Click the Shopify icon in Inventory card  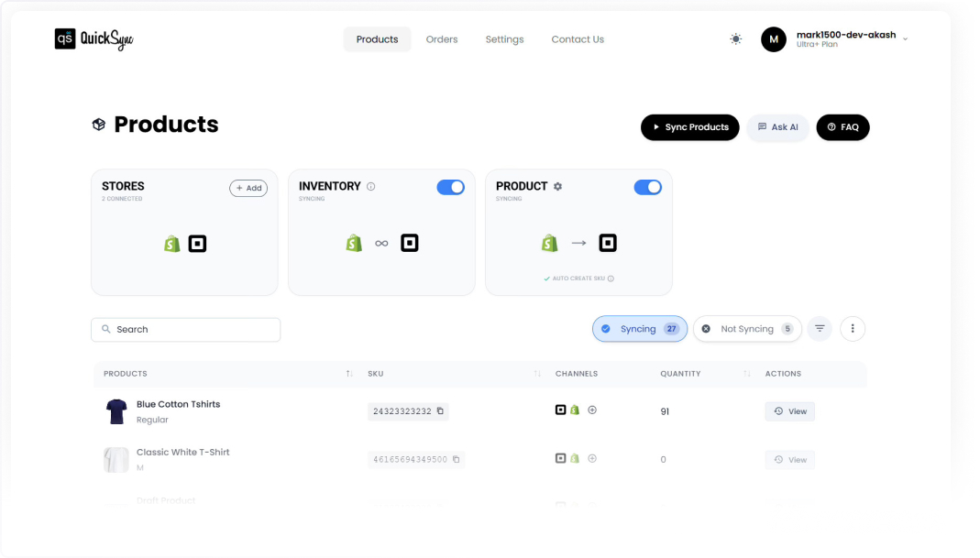(354, 243)
